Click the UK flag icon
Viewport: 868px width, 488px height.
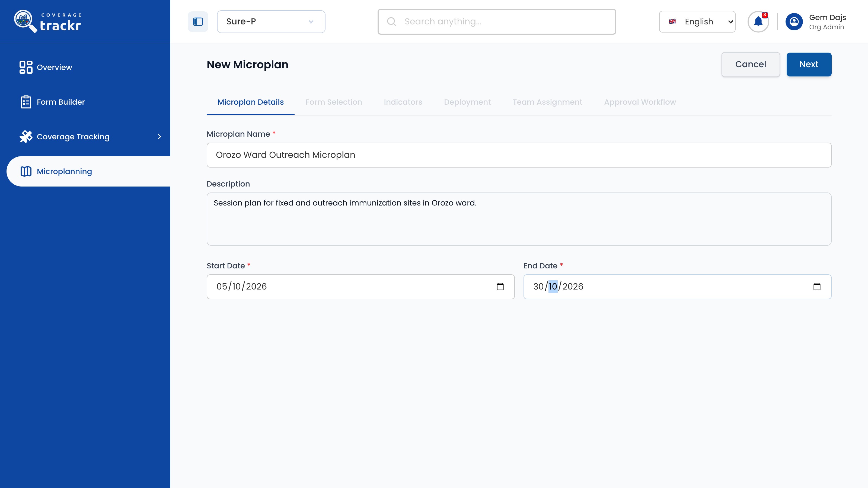(x=672, y=22)
